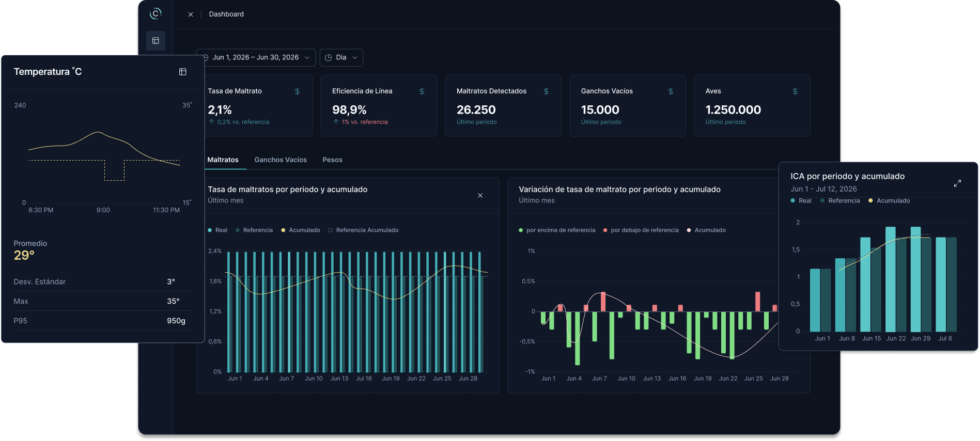Switch to the Ganchos Vacíos tab
980x441 pixels.
[x=281, y=160]
